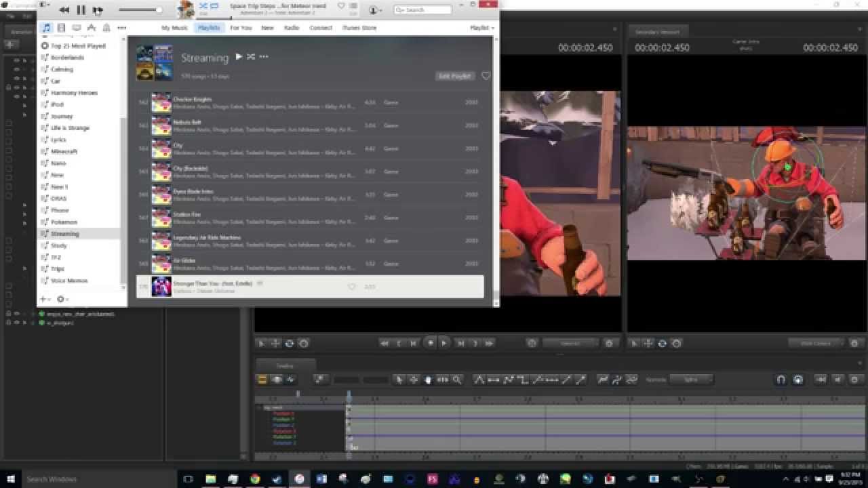Switch to the iTunes Store tab
The image size is (868, 488).
(359, 28)
